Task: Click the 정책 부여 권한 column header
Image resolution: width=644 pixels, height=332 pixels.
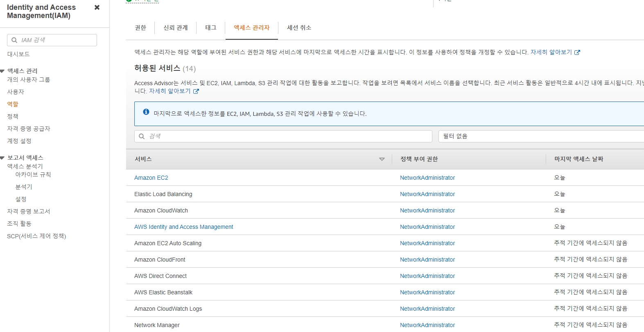Action: 419,159
